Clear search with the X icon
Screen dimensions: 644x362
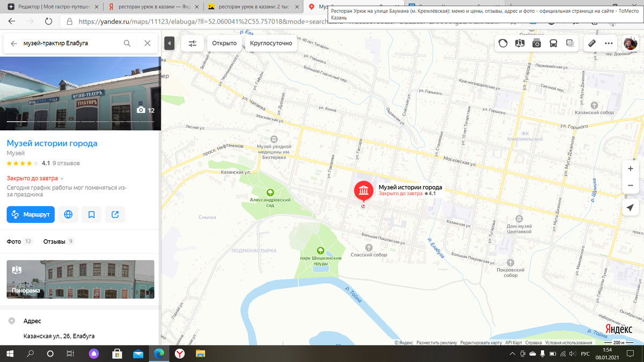coord(148,43)
